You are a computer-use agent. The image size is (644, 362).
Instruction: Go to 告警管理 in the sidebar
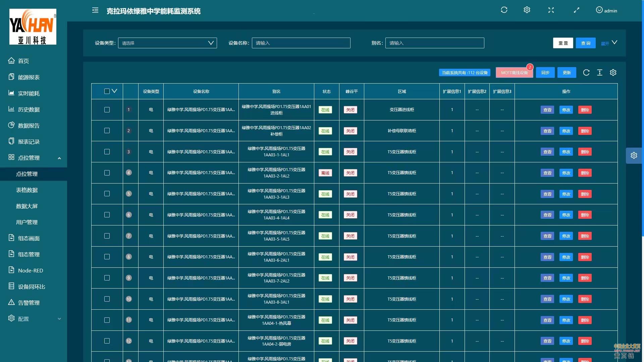(x=29, y=303)
